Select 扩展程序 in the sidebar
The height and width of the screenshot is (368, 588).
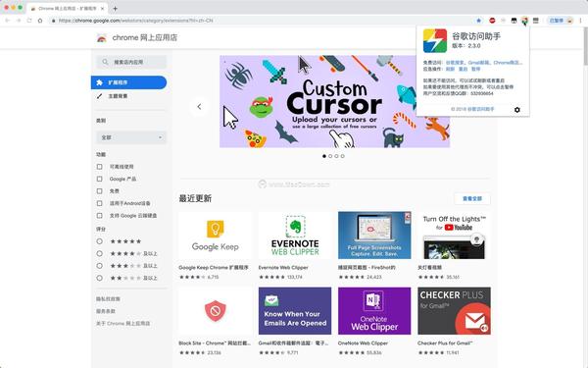tap(128, 82)
